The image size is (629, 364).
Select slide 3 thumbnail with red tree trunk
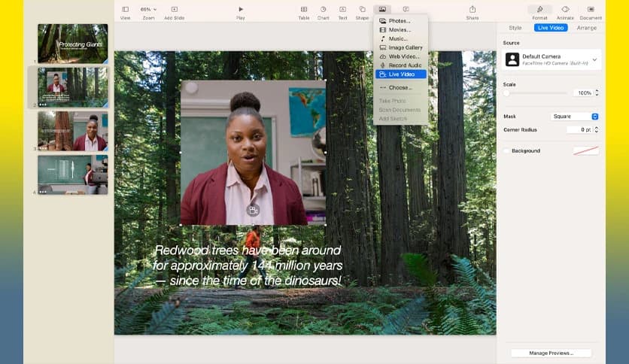click(73, 131)
